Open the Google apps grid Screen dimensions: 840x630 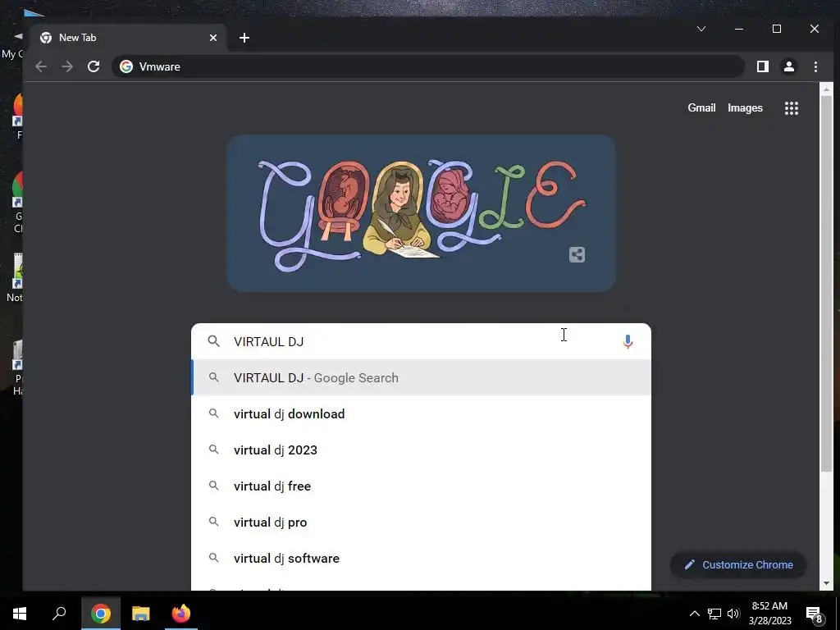point(792,108)
